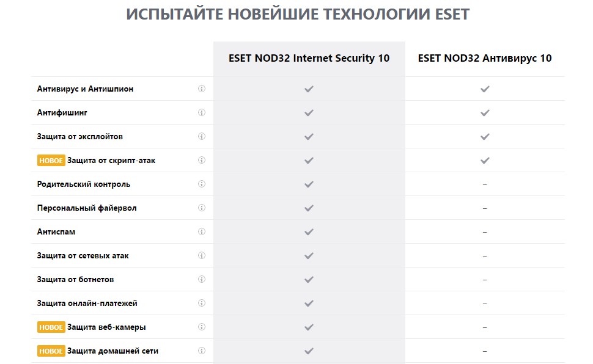Click НОВОЕ badge on Защита от скрипт-атак
The width and height of the screenshot is (593, 364).
[51, 160]
